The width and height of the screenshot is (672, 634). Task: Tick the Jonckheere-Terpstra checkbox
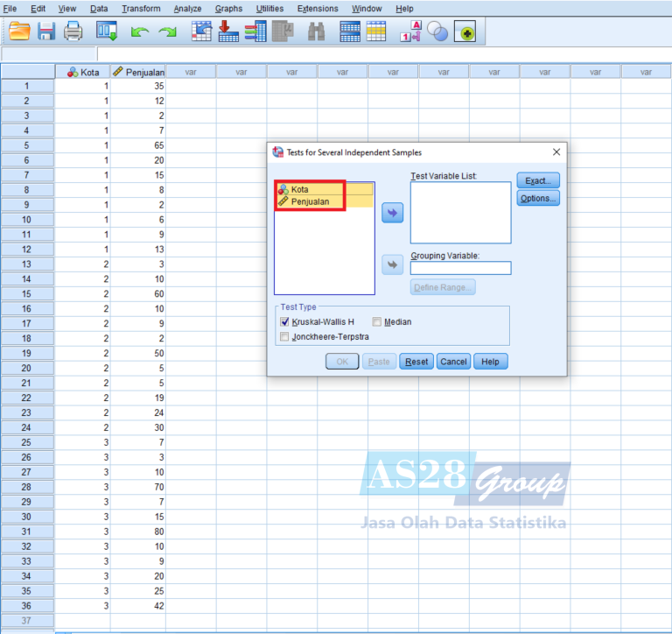coord(284,336)
